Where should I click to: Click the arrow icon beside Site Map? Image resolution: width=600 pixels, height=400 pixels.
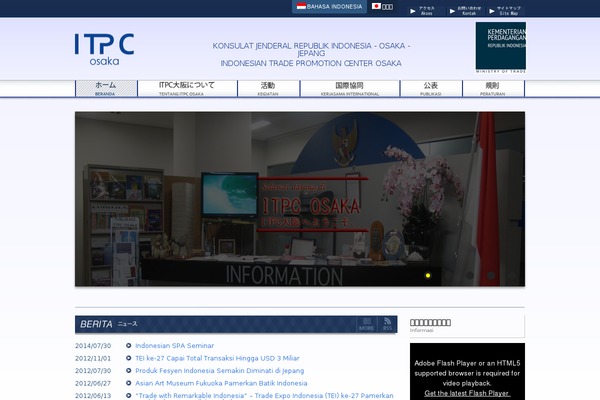pyautogui.click(x=492, y=11)
